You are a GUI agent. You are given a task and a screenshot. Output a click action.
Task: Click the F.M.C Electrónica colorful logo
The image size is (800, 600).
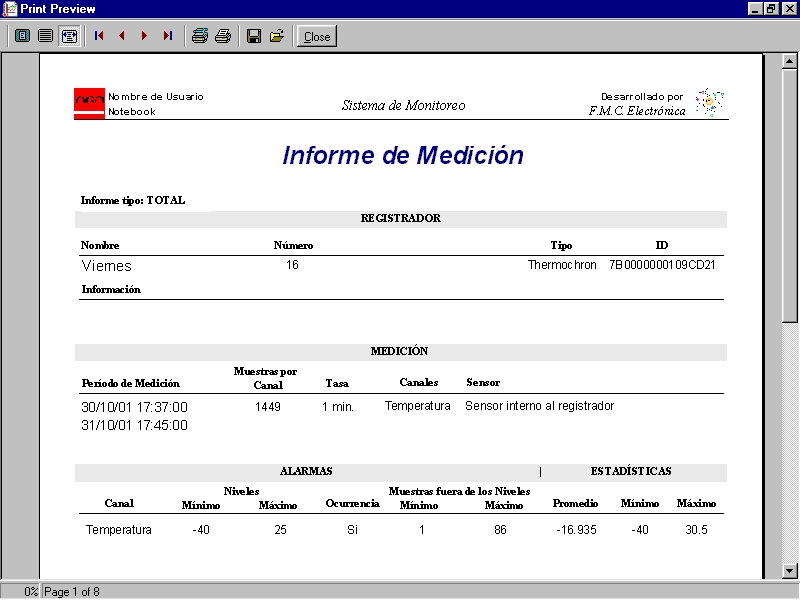(x=710, y=102)
